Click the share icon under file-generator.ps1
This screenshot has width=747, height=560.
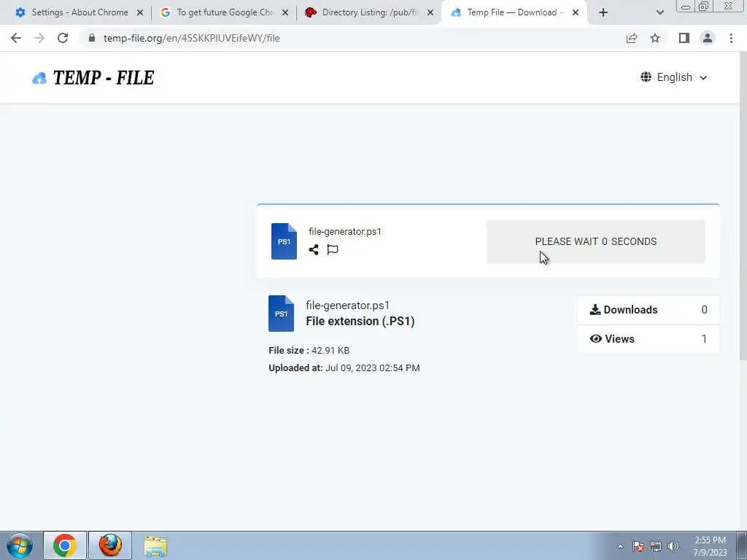(314, 249)
